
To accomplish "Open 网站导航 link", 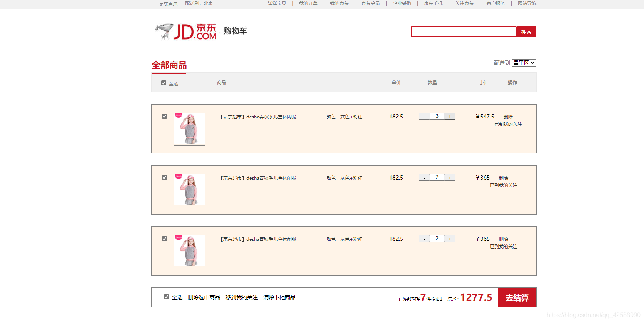I will click(527, 3).
